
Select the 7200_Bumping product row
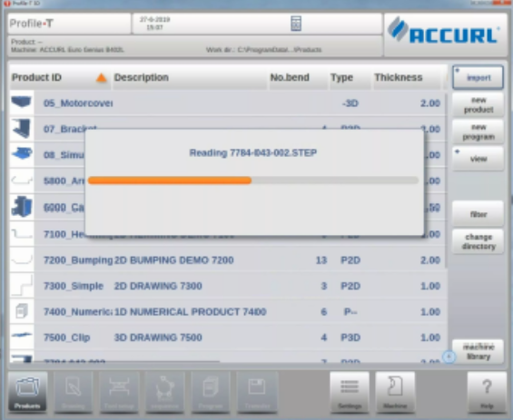(x=227, y=259)
